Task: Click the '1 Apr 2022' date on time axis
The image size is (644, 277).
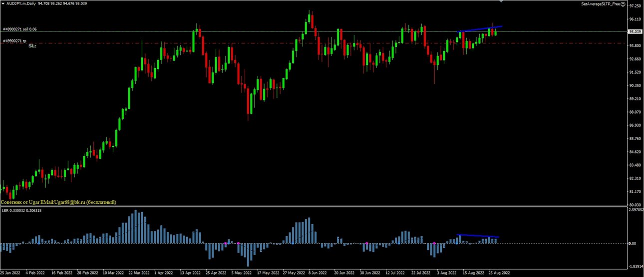Action: pos(165,273)
